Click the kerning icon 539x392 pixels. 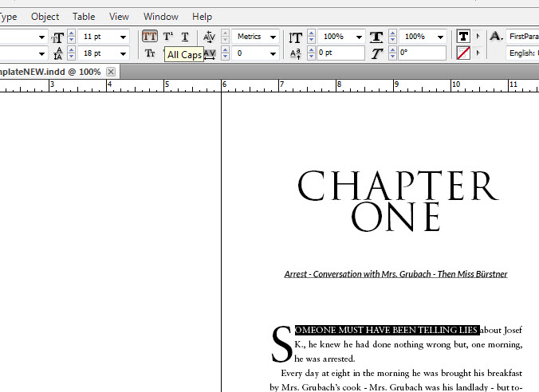210,37
